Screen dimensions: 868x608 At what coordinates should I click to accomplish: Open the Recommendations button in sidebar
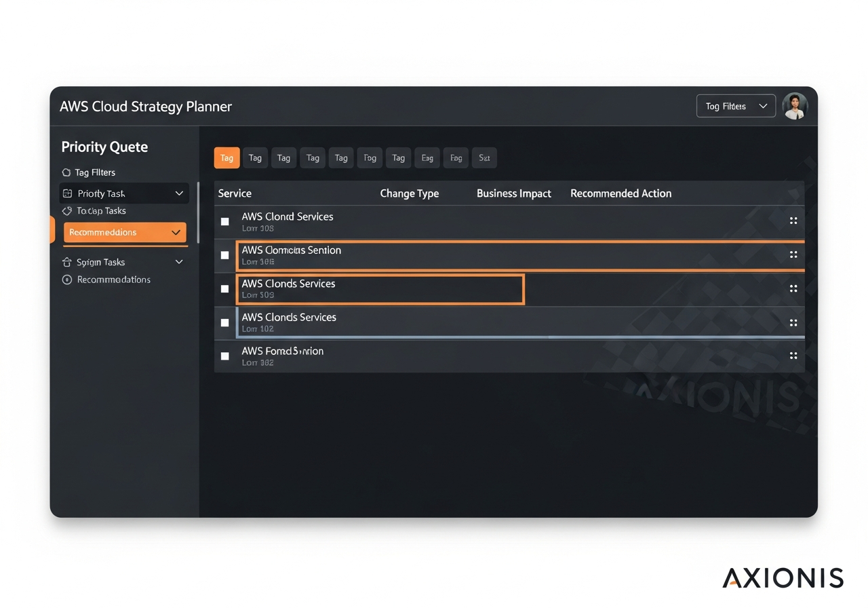pos(125,232)
